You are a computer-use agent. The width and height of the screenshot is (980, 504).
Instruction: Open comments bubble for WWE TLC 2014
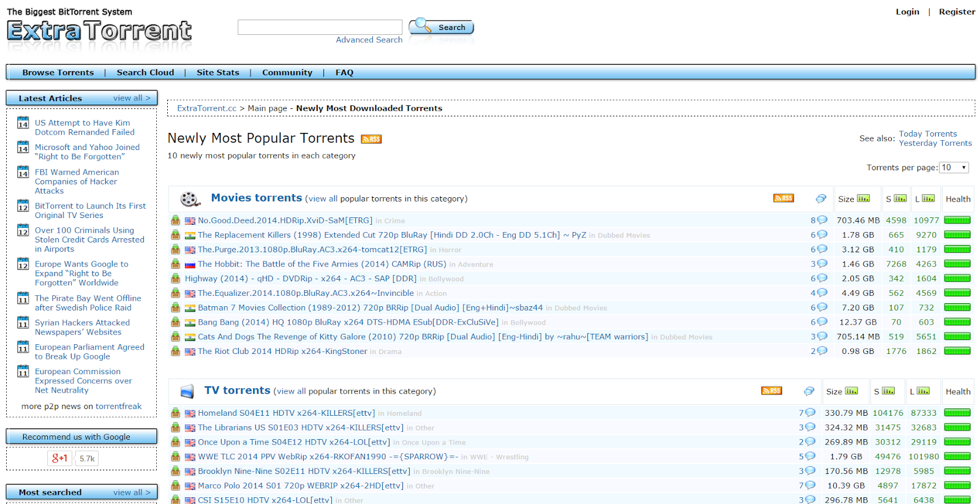(x=810, y=456)
